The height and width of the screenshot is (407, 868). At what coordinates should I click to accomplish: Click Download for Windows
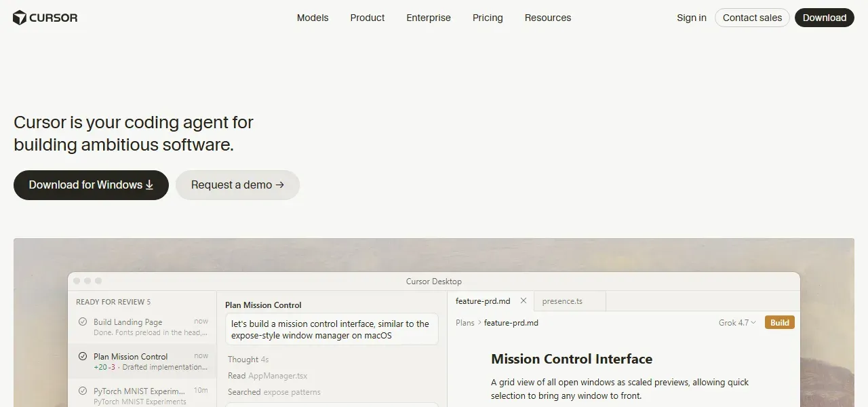click(91, 185)
